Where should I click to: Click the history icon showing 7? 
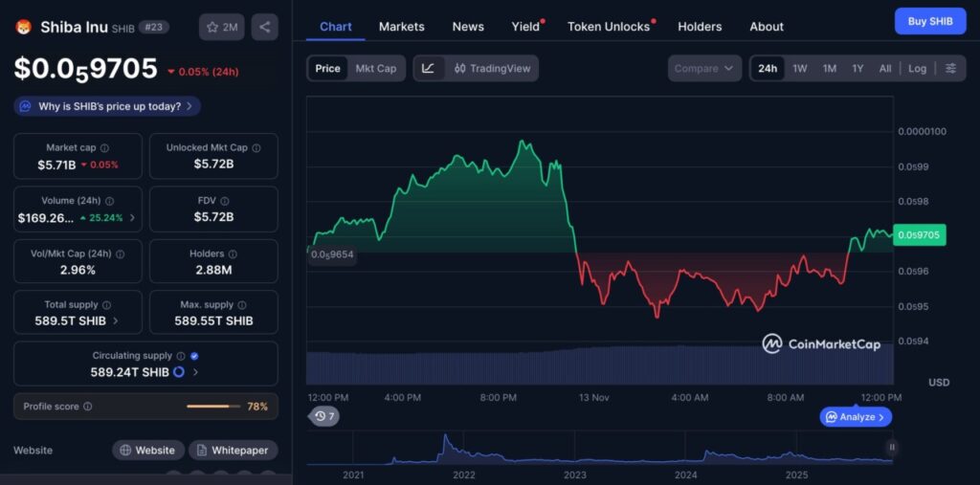pyautogui.click(x=323, y=416)
